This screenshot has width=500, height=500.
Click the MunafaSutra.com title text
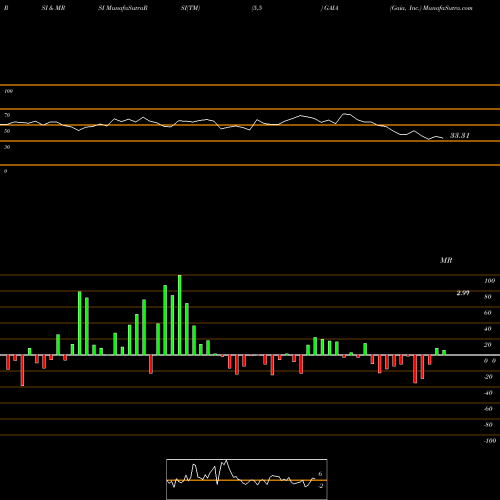[448, 8]
